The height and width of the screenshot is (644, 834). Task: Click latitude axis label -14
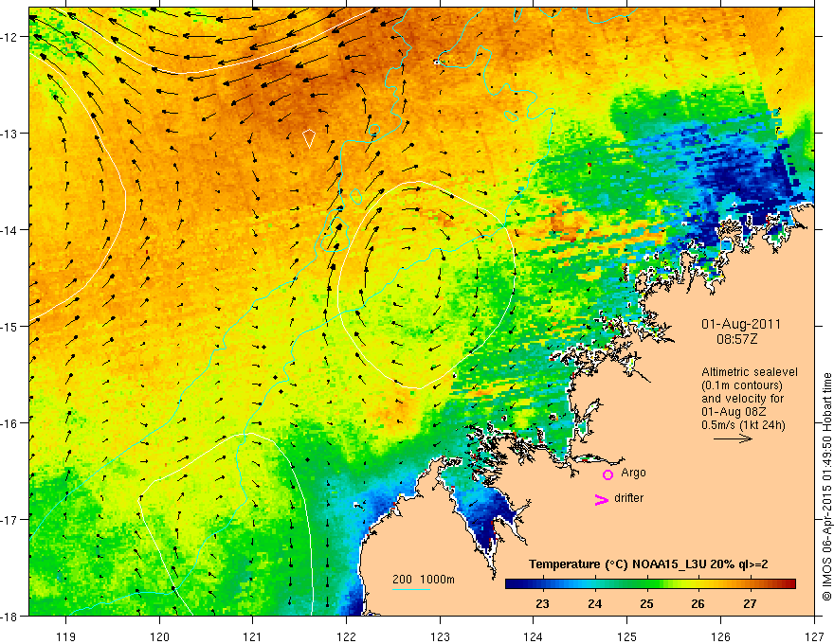pos(10,230)
